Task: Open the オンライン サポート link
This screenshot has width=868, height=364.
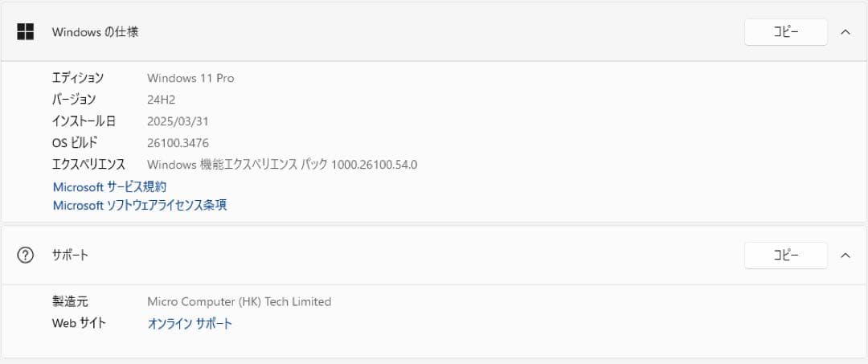Action: (190, 324)
